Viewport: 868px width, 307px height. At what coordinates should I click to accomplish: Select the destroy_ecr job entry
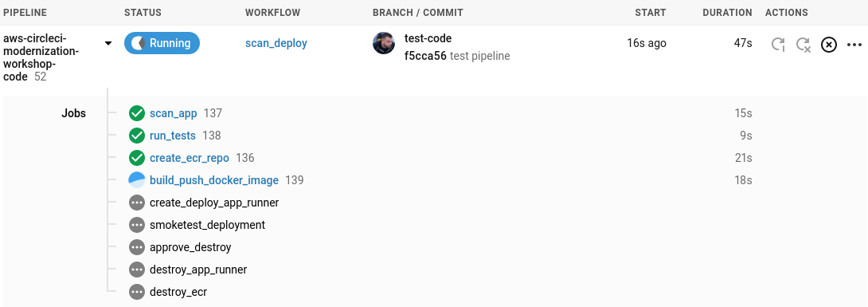click(178, 292)
